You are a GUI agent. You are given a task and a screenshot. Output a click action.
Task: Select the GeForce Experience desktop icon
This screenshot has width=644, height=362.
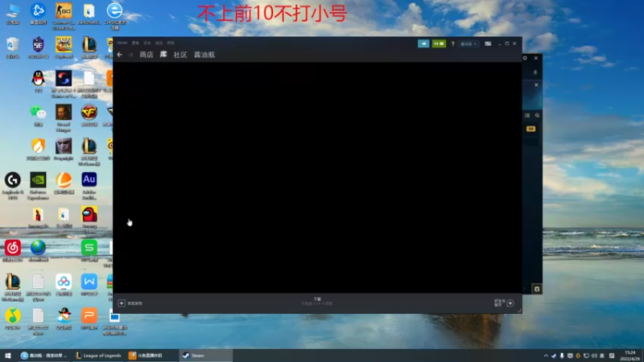(38, 186)
